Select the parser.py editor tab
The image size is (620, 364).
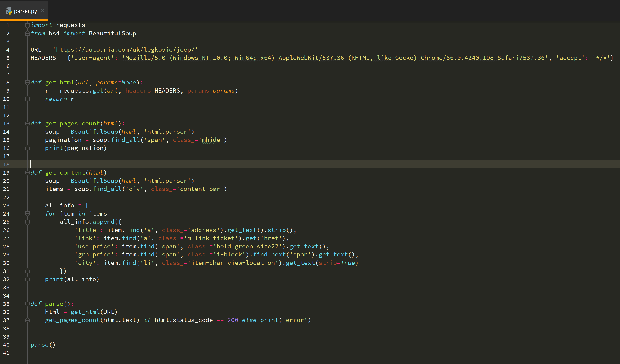click(x=25, y=11)
